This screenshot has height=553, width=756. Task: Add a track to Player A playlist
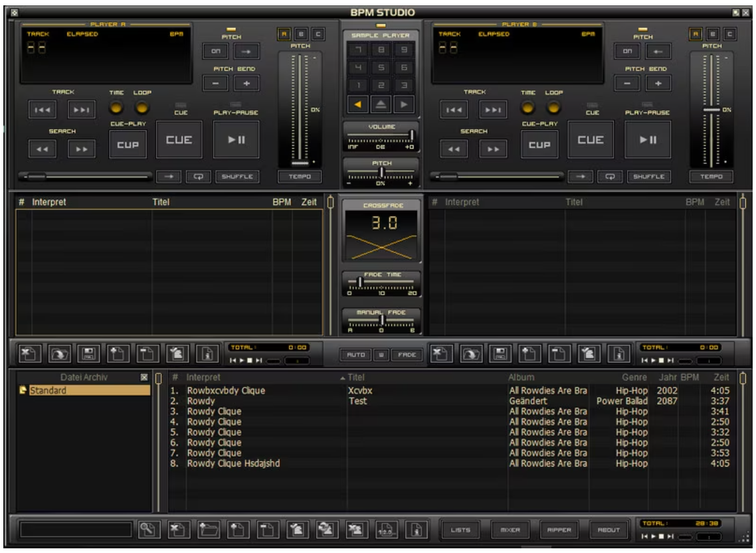point(118,354)
